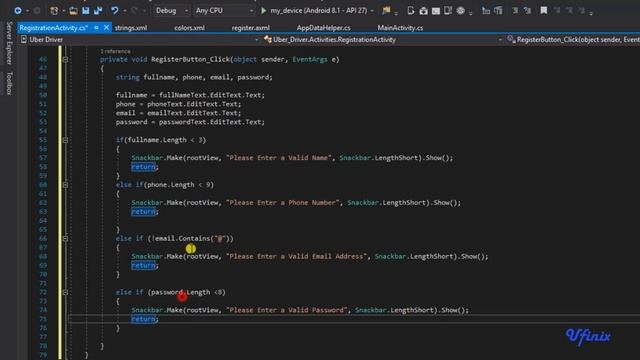Click the Next Bookmark icon
The width and height of the screenshot is (640, 360).
pos(569,11)
